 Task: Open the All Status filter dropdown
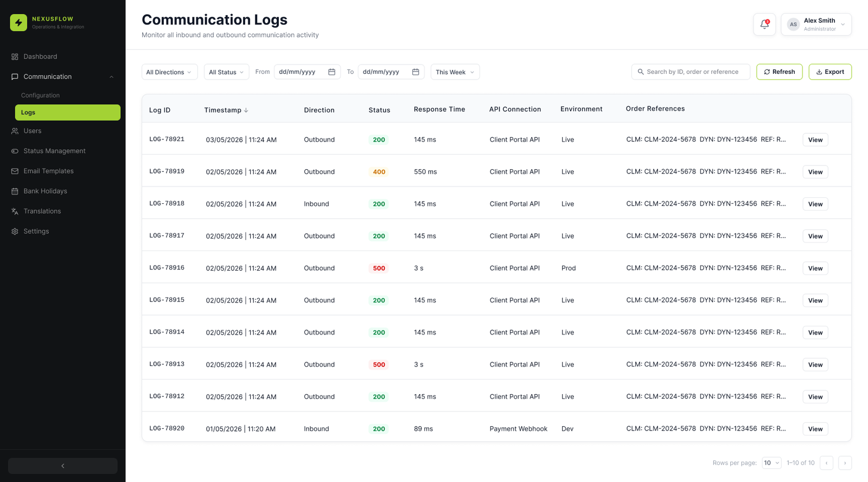227,72
